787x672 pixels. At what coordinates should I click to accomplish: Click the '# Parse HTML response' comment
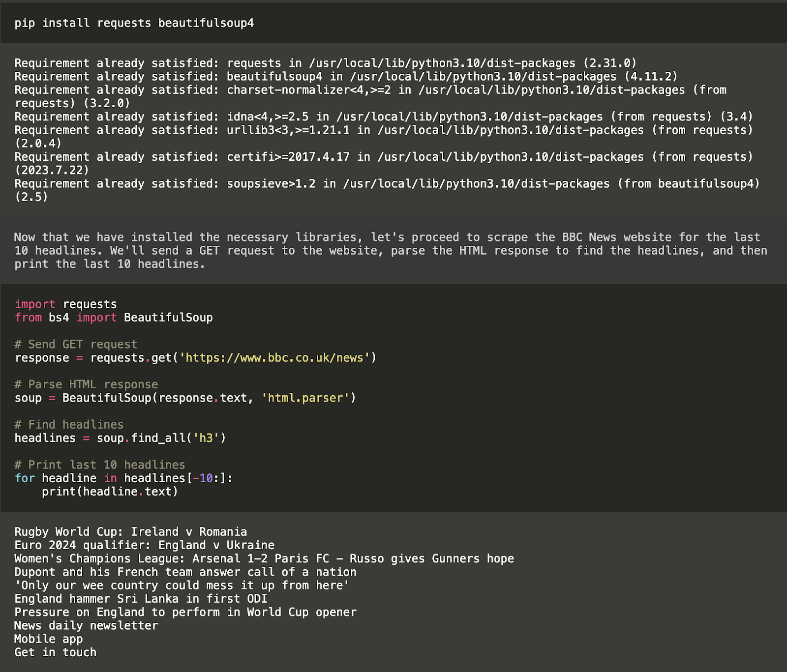[x=87, y=384]
